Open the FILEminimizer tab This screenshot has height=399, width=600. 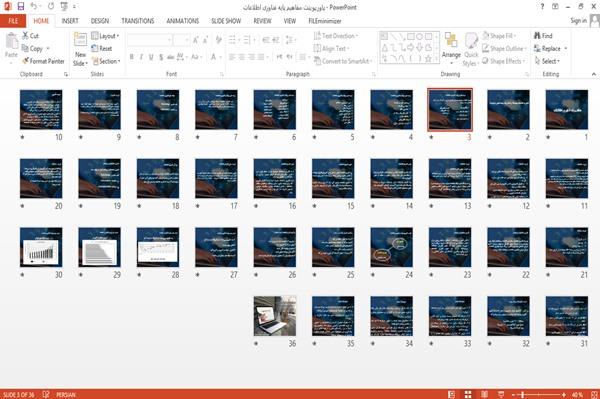coord(324,21)
